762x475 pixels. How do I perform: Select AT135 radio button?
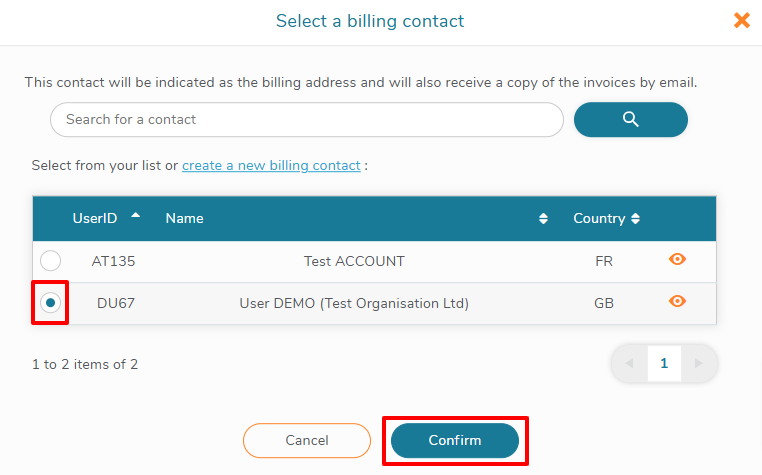(x=50, y=261)
